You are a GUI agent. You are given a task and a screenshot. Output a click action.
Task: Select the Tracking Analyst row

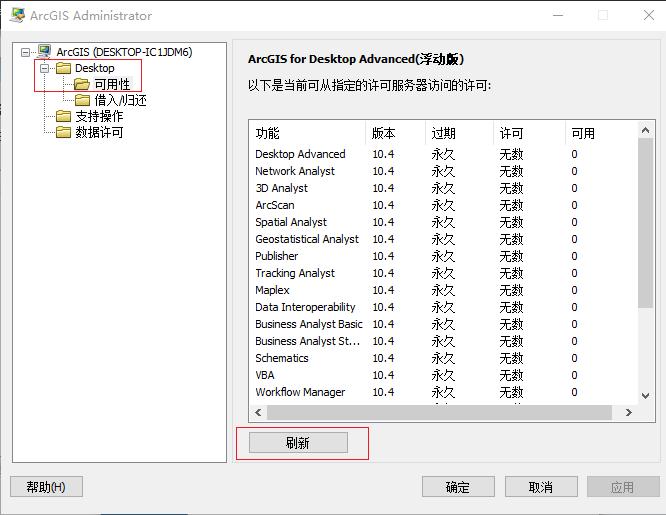tap(443, 273)
